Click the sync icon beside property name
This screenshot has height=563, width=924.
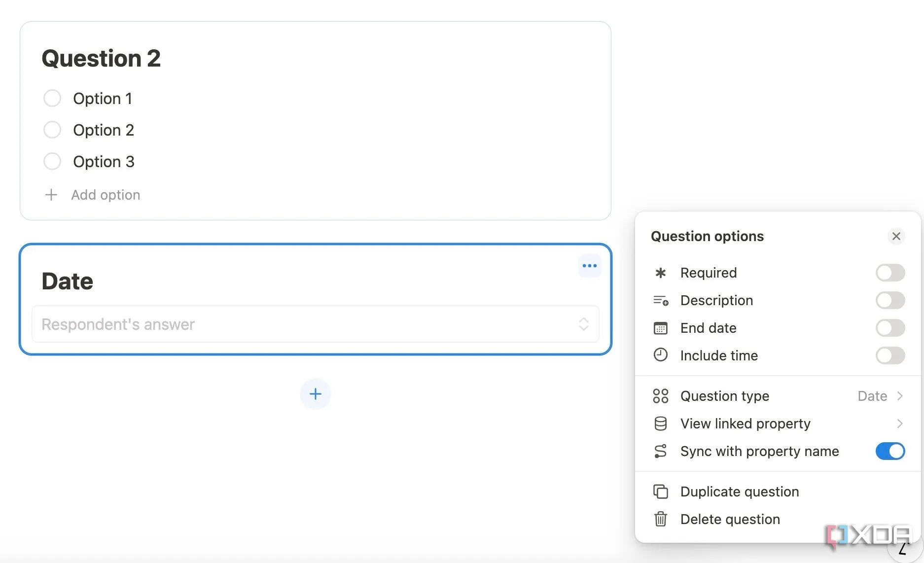[660, 451]
